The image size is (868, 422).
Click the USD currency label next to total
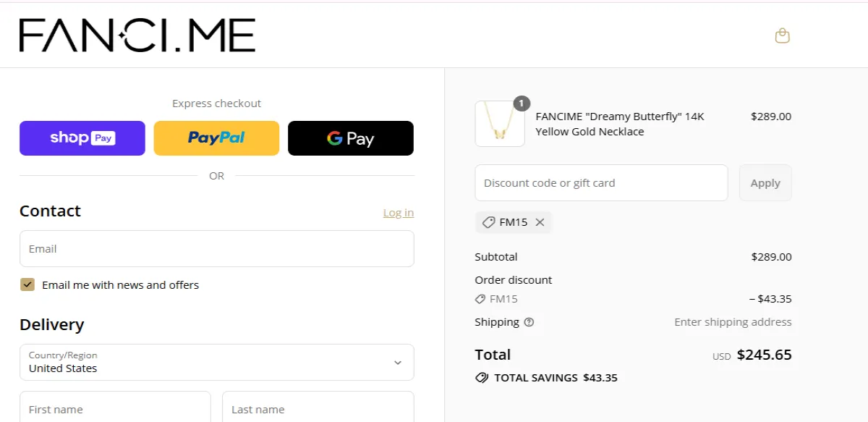pyautogui.click(x=720, y=355)
